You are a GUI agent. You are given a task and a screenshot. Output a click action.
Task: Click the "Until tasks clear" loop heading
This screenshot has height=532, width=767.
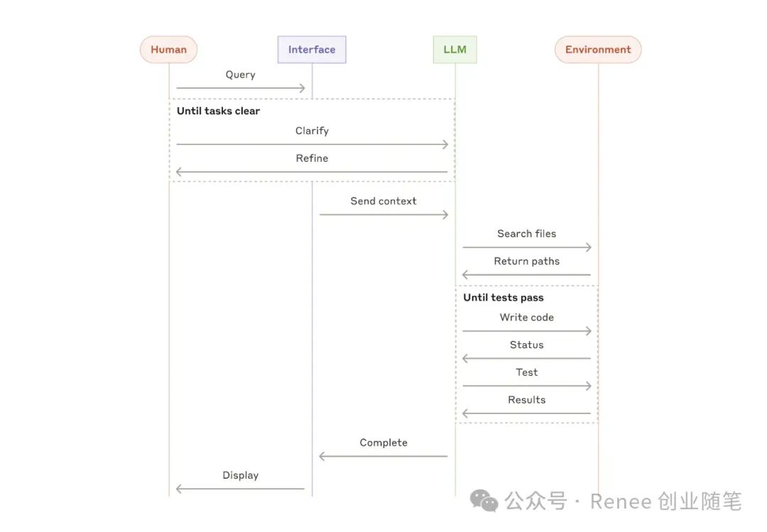(218, 111)
